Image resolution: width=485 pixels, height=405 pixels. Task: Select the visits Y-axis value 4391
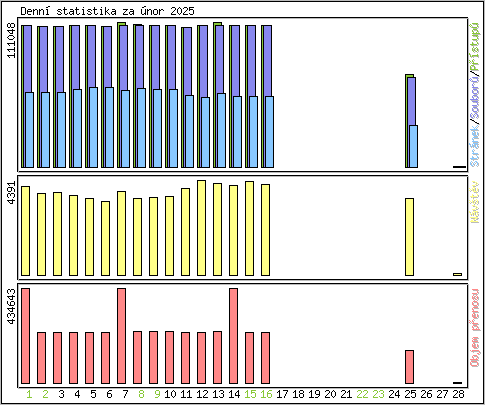point(12,193)
